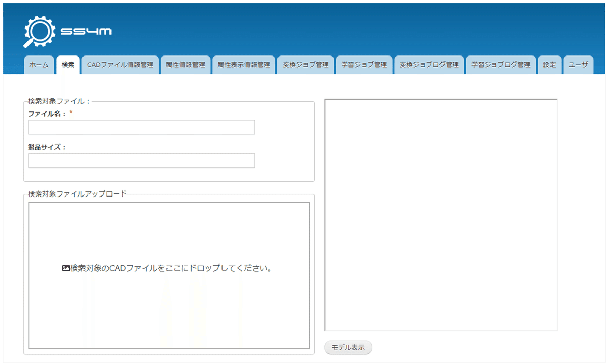Click the 製品サイズ input field
This screenshot has width=611, height=364.
click(141, 160)
